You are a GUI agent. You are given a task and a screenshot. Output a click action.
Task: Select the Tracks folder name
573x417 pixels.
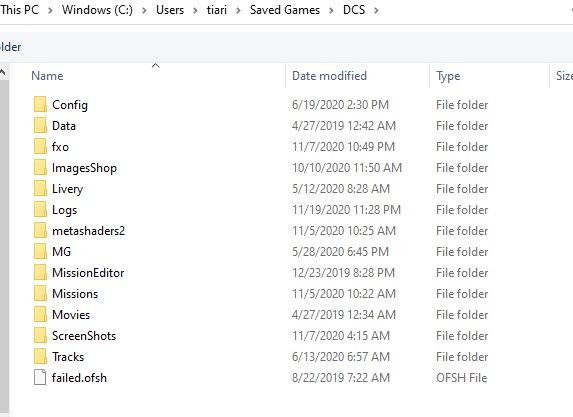(68, 356)
